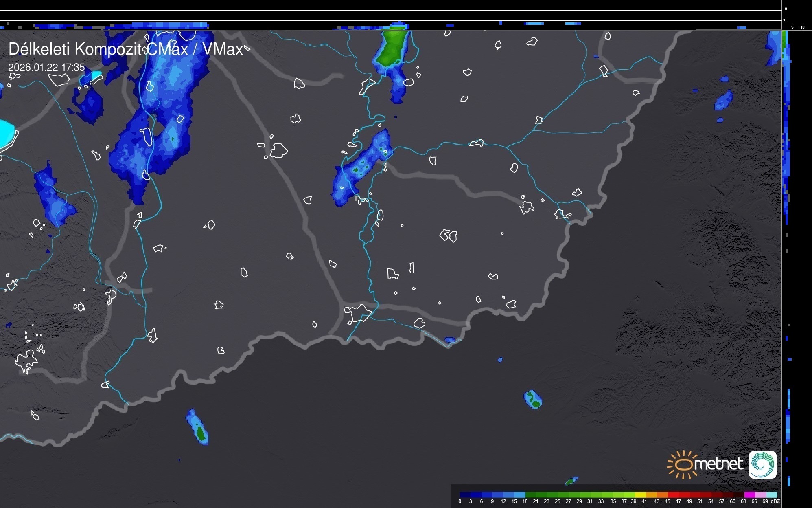Select the dark navy 0 dBZ legend swatch
This screenshot has height=508, width=812.
pos(465,495)
